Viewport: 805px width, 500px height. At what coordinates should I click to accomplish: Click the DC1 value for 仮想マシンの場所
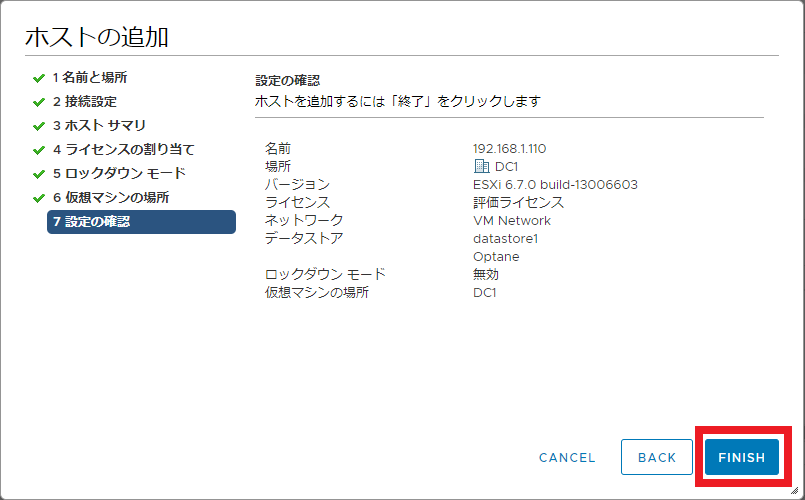[x=485, y=293]
